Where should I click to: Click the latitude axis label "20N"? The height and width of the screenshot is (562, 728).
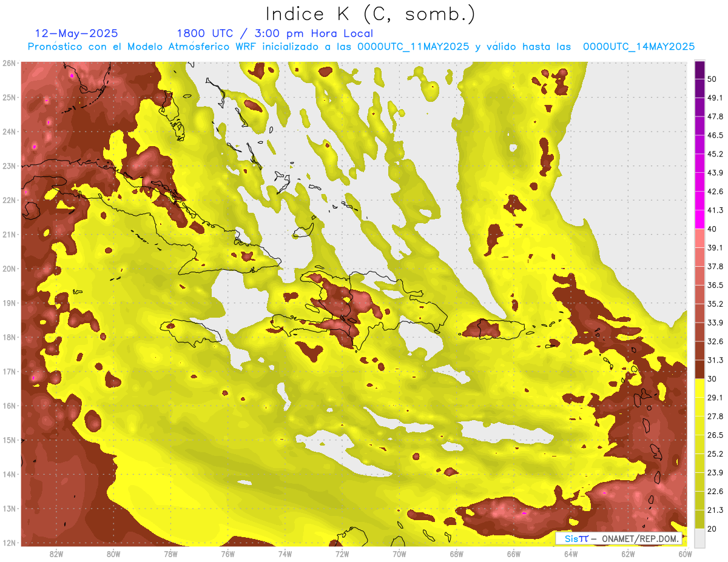8,269
